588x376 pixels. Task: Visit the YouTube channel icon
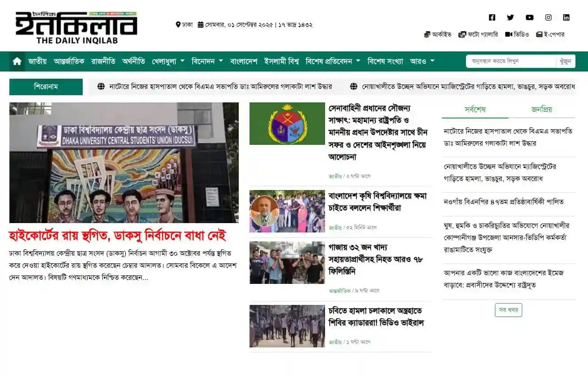tap(529, 17)
